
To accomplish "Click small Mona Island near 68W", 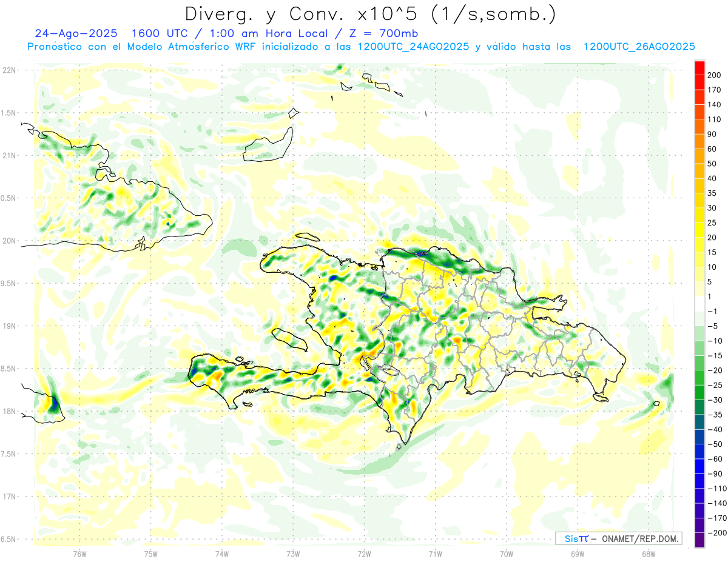I will [656, 404].
